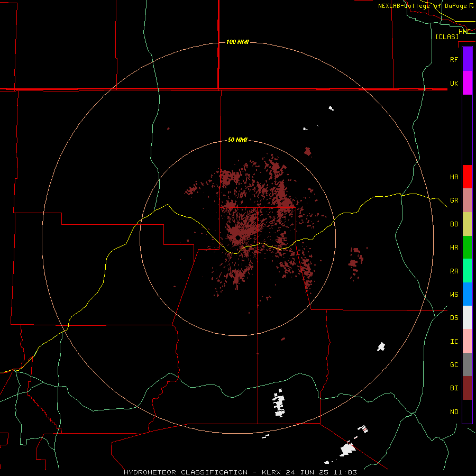
Task: Click the radar site center dark dot
Action: click(238, 237)
